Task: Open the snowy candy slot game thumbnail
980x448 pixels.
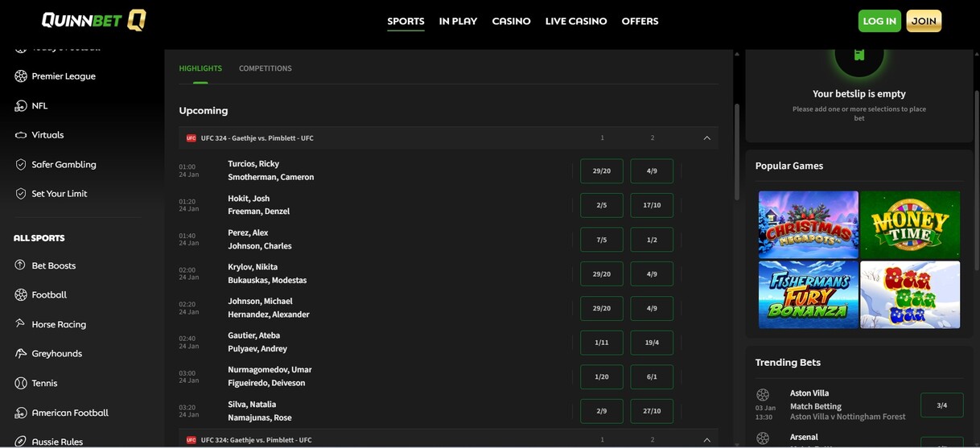Action: 910,294
